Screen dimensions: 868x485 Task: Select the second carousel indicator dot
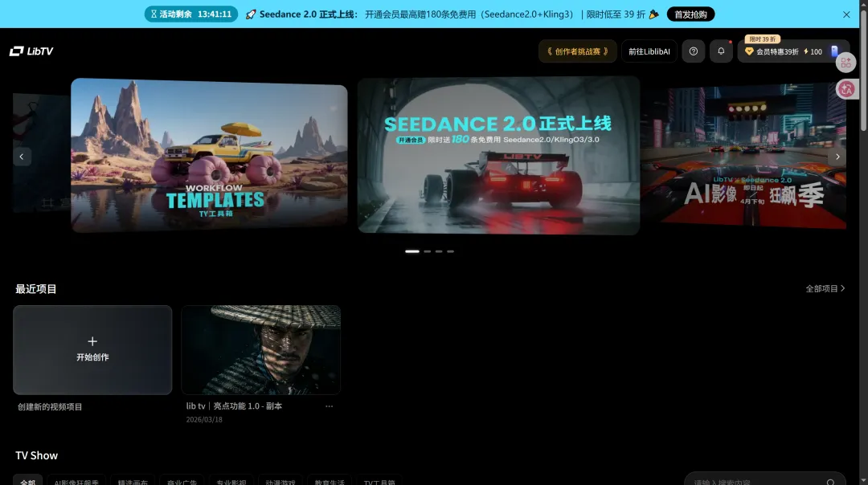[x=428, y=251]
